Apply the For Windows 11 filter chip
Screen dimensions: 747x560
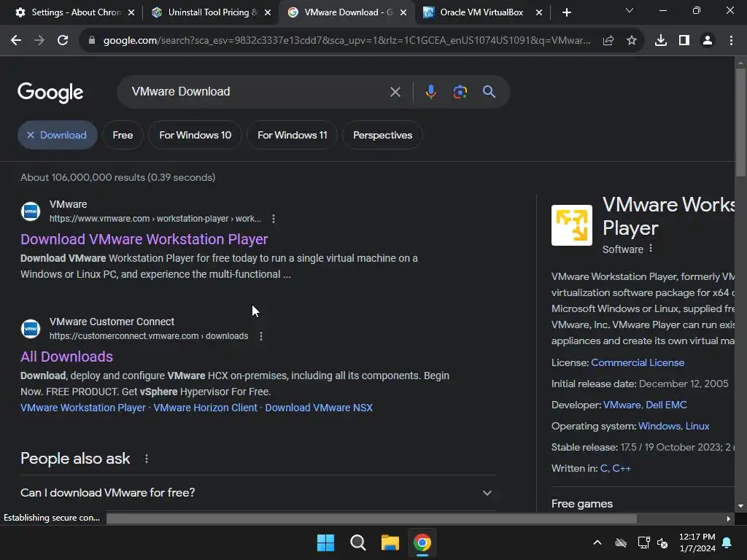tap(293, 135)
